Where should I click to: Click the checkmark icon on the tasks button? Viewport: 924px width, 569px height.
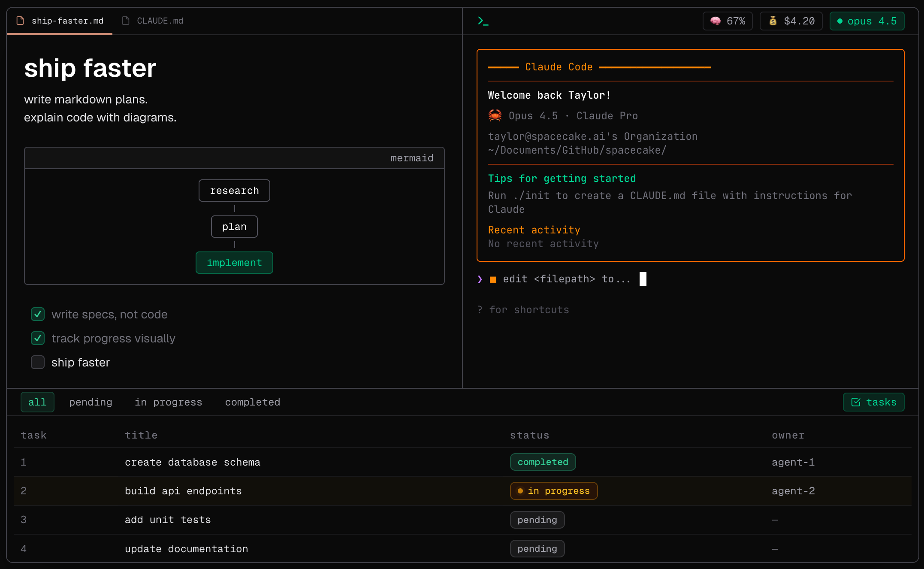click(856, 402)
